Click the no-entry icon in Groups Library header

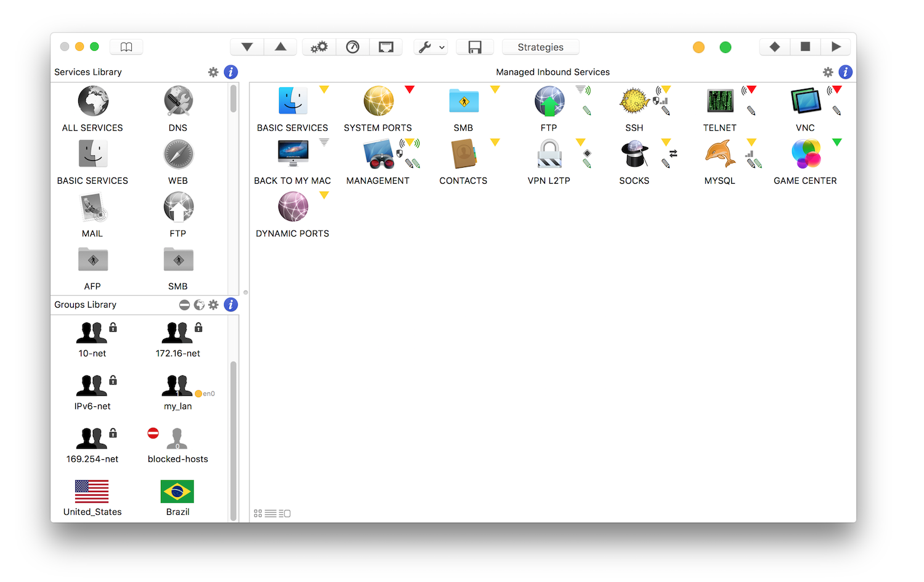point(184,305)
